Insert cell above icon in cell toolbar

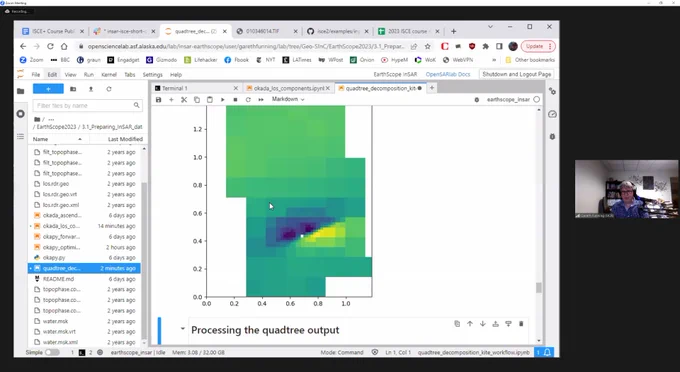pos(495,324)
